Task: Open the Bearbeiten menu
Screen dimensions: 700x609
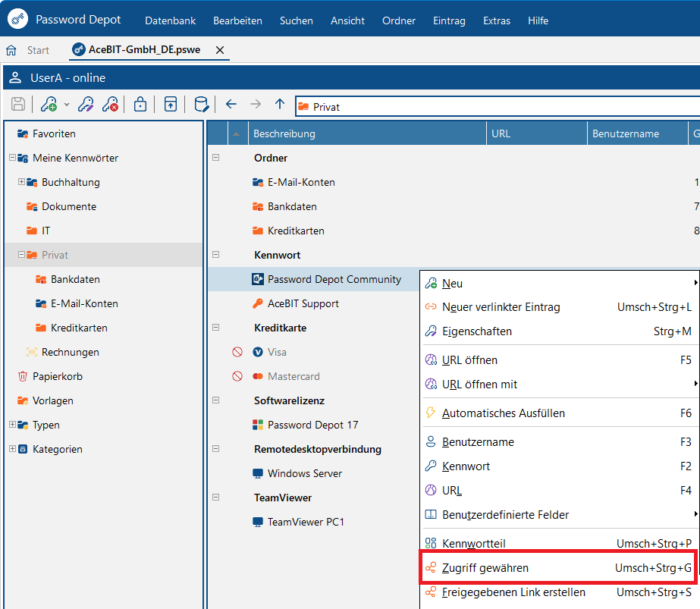Action: tap(237, 20)
